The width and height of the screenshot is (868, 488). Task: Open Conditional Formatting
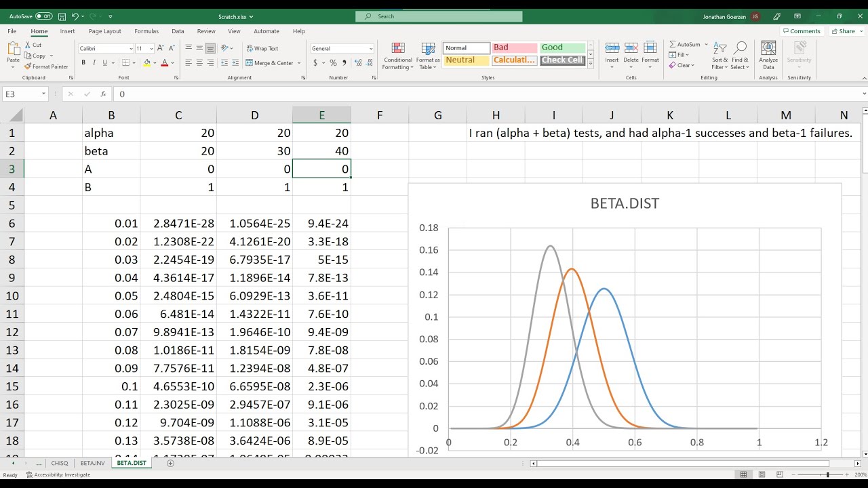pyautogui.click(x=397, y=56)
